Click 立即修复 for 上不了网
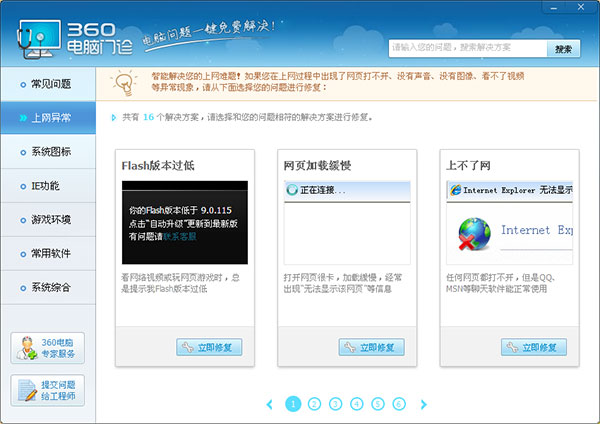This screenshot has height=424, width=600. coord(534,347)
